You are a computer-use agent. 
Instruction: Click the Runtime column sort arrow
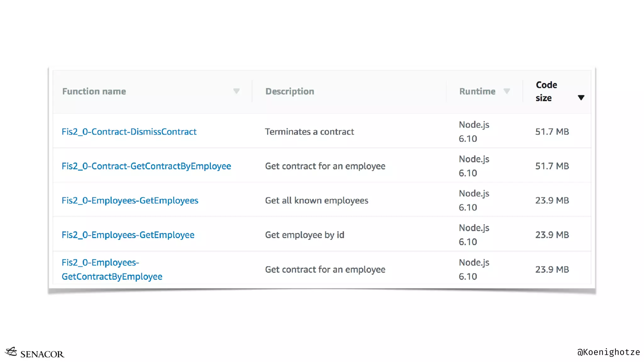[507, 91]
